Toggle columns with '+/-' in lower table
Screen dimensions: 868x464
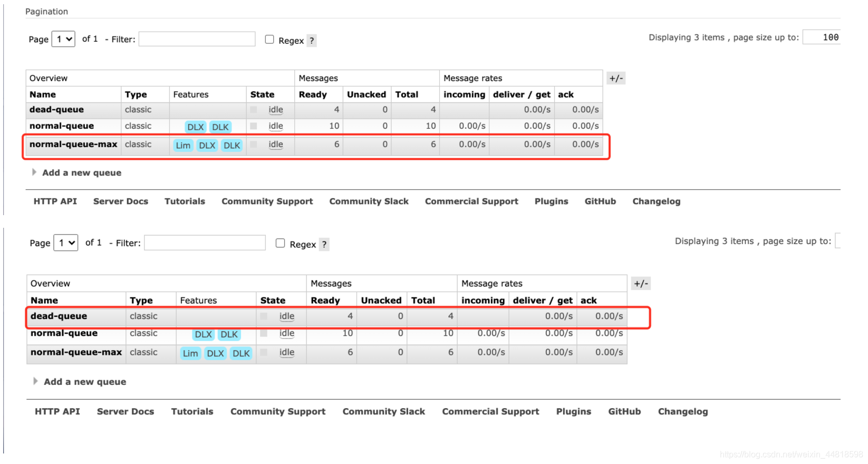pos(641,284)
